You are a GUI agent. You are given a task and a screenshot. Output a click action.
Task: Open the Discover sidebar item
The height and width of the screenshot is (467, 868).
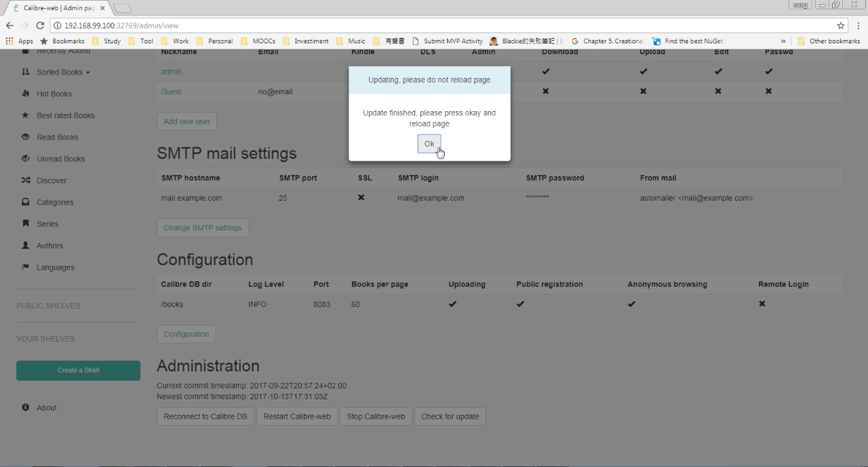tap(52, 180)
